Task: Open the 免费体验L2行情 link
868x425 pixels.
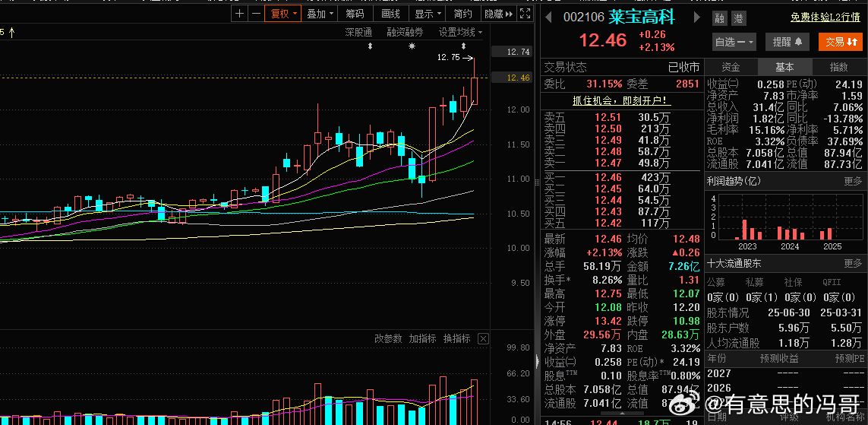Action: (825, 17)
